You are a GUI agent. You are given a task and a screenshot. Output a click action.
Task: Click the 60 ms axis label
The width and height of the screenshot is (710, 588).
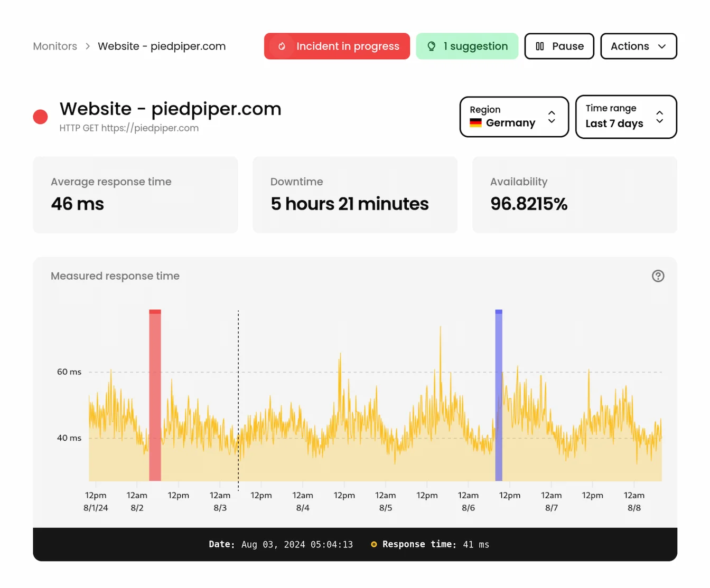[69, 372]
